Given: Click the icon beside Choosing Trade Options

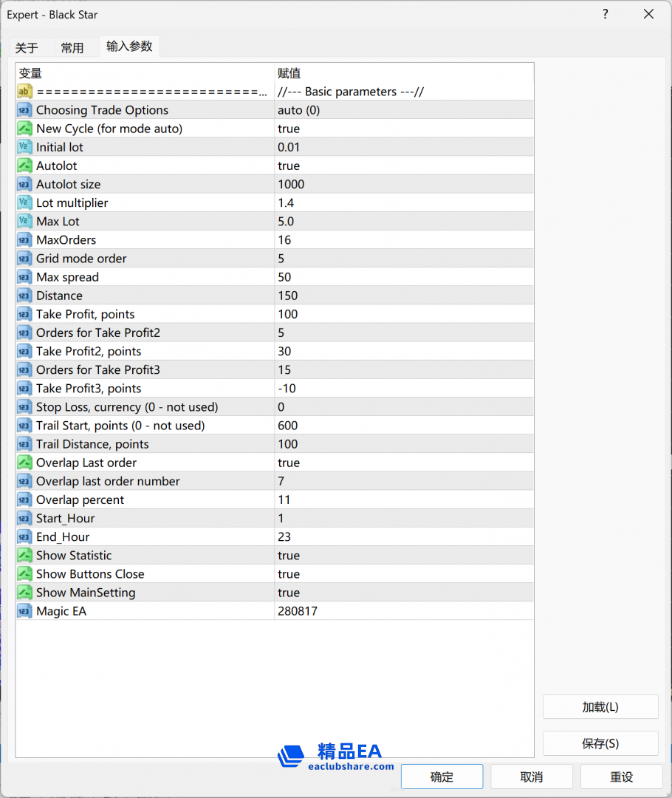Looking at the screenshot, I should point(24,110).
